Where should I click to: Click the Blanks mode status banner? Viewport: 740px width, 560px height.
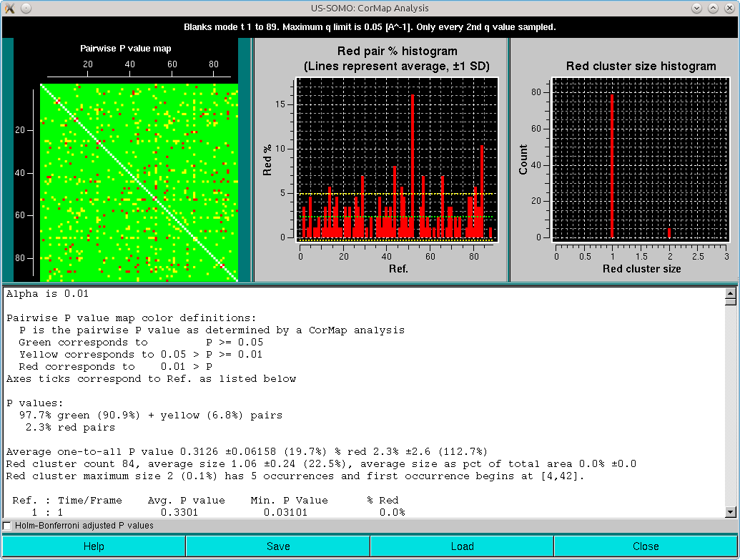pos(370,26)
